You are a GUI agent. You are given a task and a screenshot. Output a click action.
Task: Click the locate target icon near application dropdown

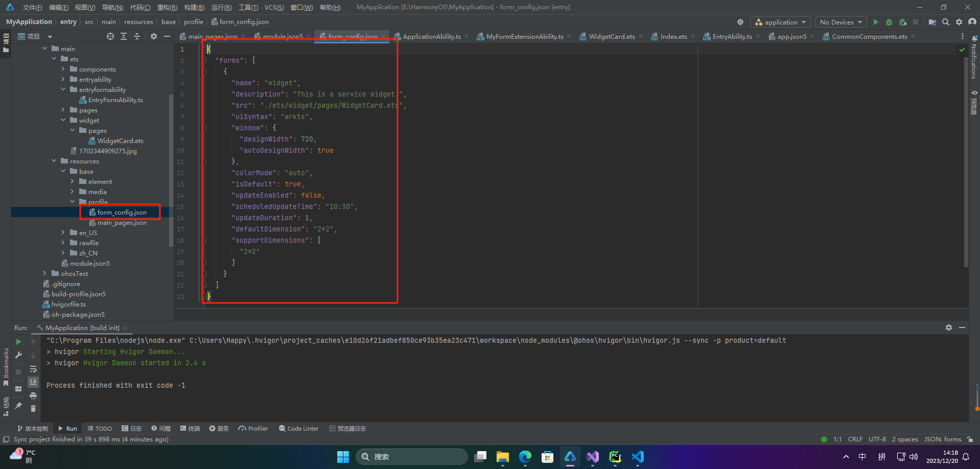pyautogui.click(x=740, y=22)
